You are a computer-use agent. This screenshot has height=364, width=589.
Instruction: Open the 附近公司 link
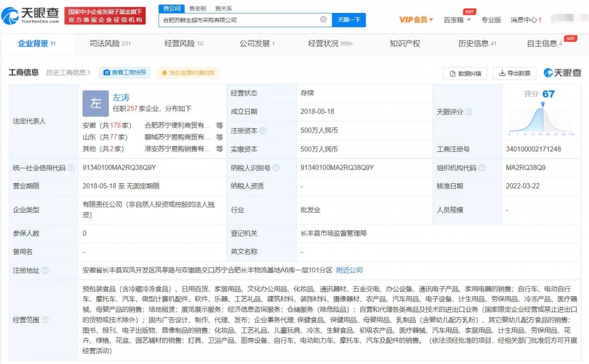(x=349, y=270)
